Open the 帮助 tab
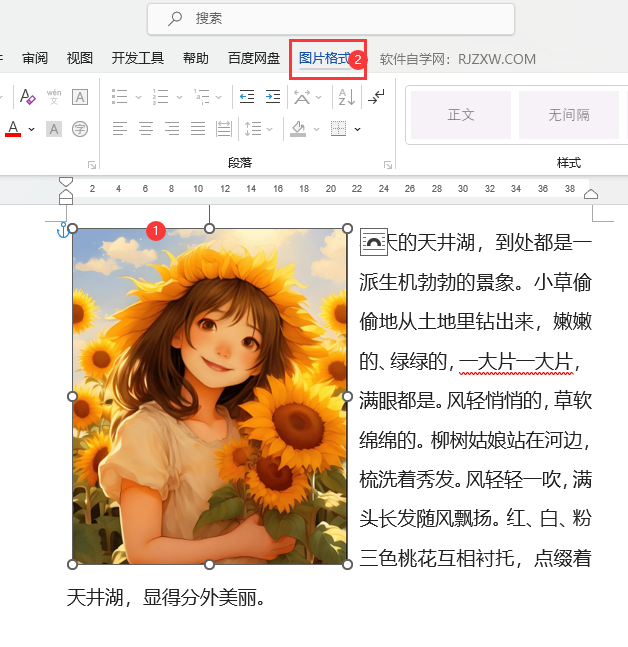Screen dimensions: 628x647 [x=196, y=59]
